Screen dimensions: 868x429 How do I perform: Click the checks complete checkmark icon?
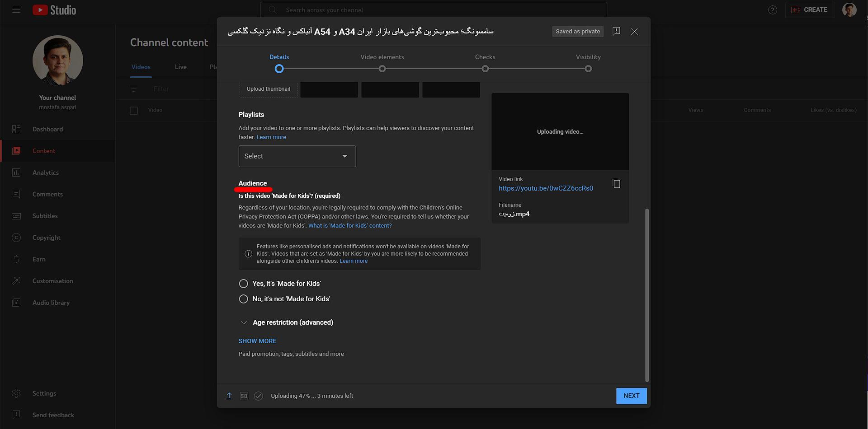coord(258,396)
